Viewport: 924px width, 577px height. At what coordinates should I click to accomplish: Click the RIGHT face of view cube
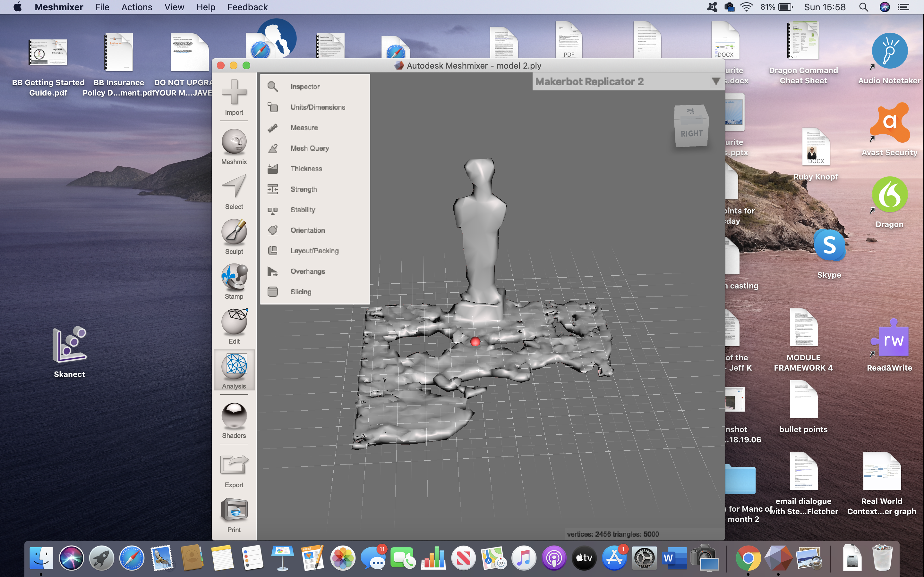691,134
